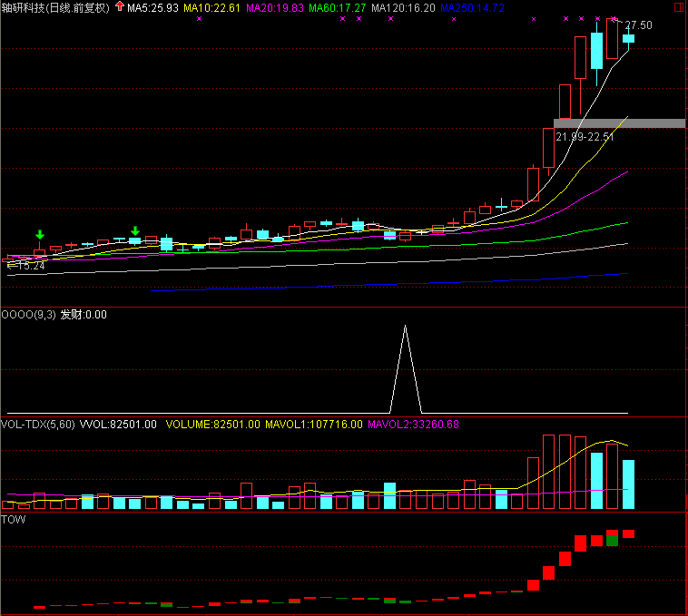Select the MA60:17.27 green label
The height and width of the screenshot is (616, 688).
tap(338, 8)
